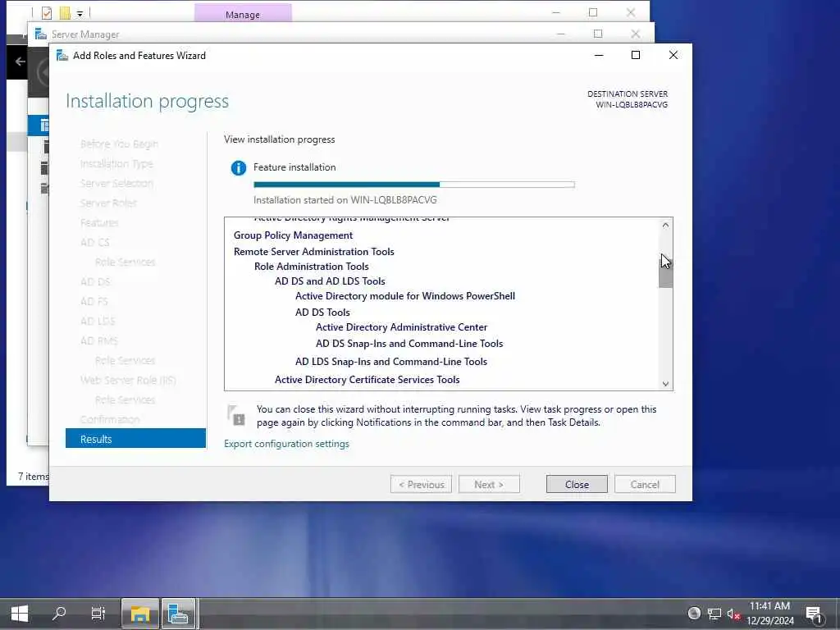The width and height of the screenshot is (840, 630).
Task: Select AD LDS Snap-Ins and Command-Line Tools
Action: pyautogui.click(x=391, y=362)
